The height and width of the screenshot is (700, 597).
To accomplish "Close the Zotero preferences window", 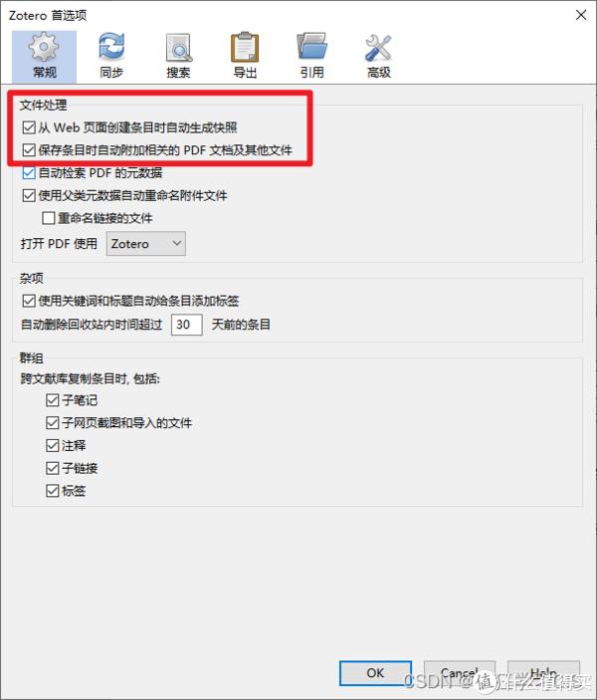I will [581, 15].
